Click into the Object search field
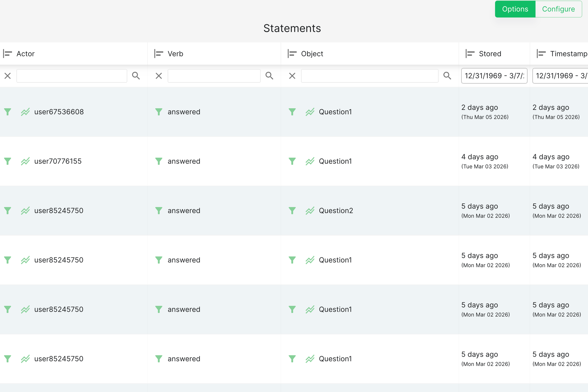 tap(369, 76)
